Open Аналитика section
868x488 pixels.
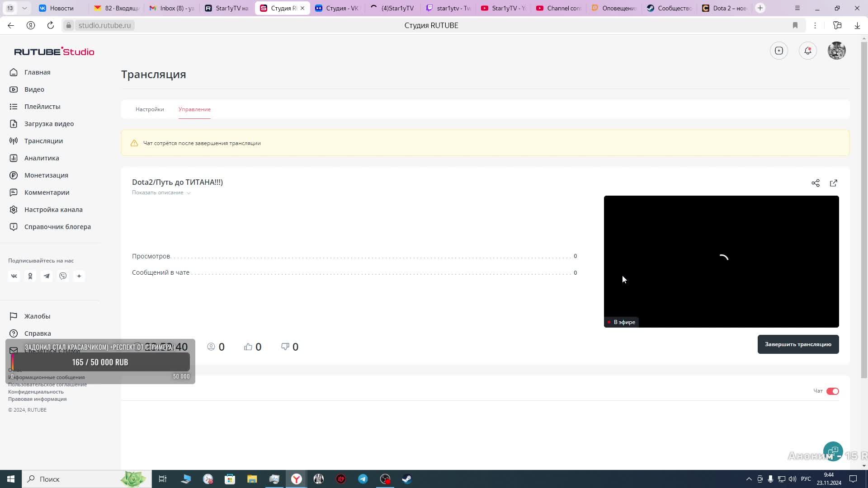pyautogui.click(x=42, y=158)
